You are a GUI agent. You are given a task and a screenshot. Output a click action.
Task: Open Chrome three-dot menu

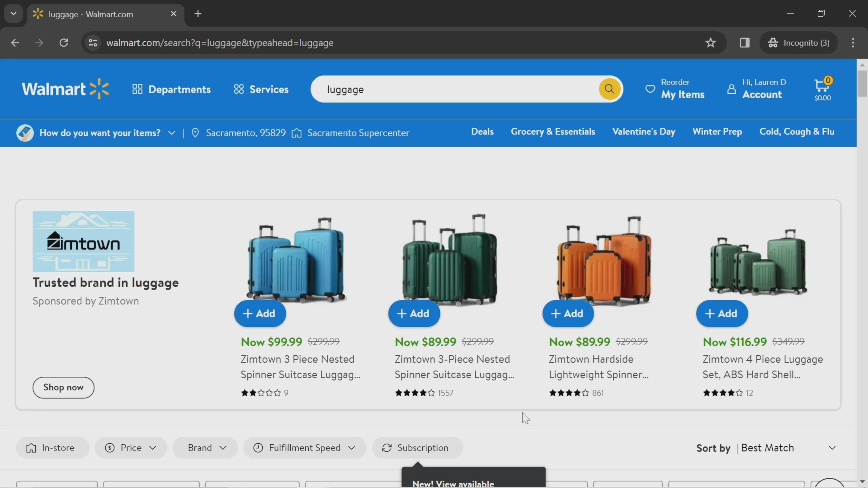(x=853, y=43)
